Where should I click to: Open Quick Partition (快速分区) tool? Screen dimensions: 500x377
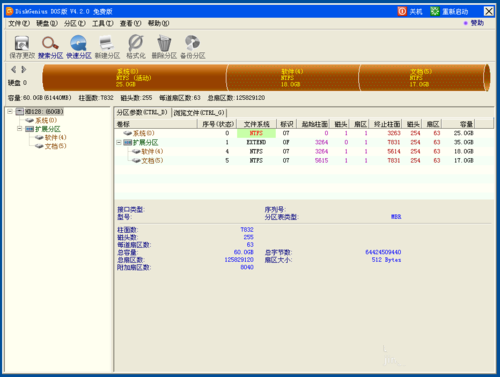click(x=79, y=43)
